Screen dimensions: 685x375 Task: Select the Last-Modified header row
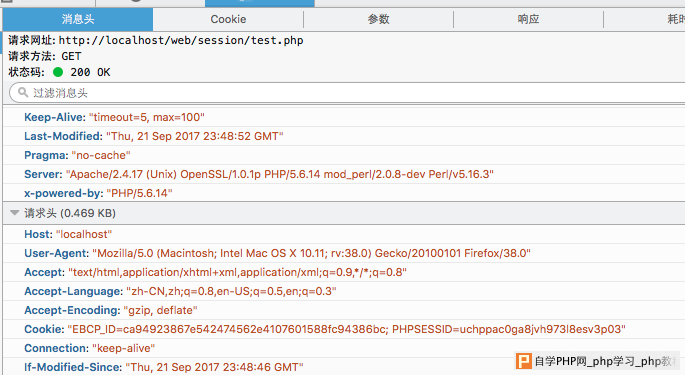click(344, 136)
